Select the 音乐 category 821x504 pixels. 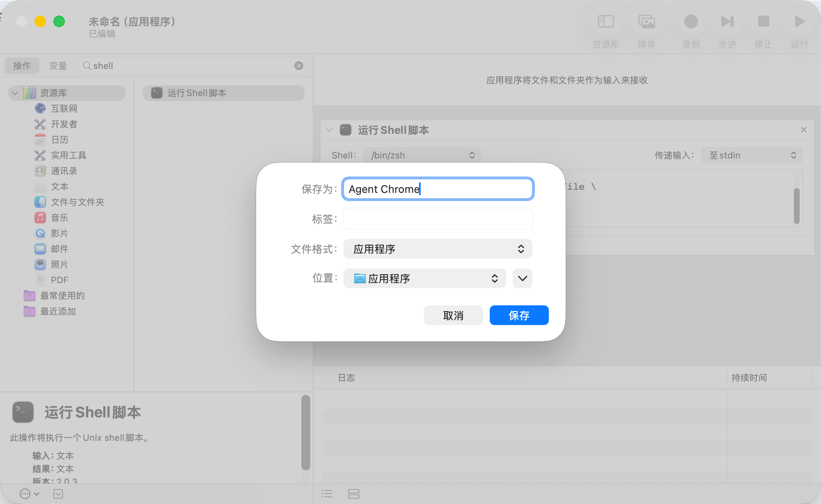point(60,218)
